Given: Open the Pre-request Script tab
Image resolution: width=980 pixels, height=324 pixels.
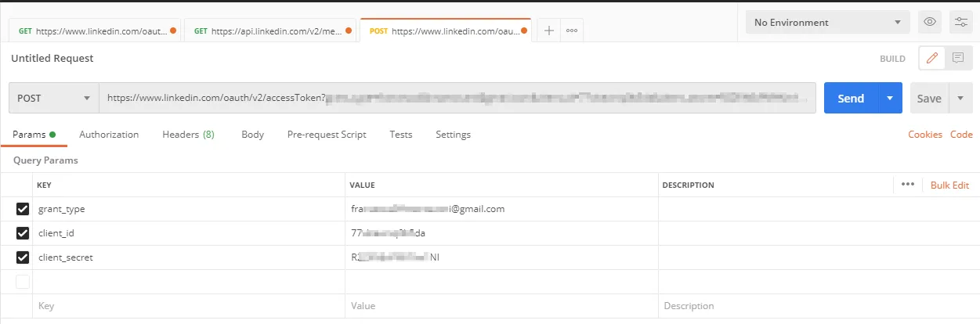Looking at the screenshot, I should (327, 135).
